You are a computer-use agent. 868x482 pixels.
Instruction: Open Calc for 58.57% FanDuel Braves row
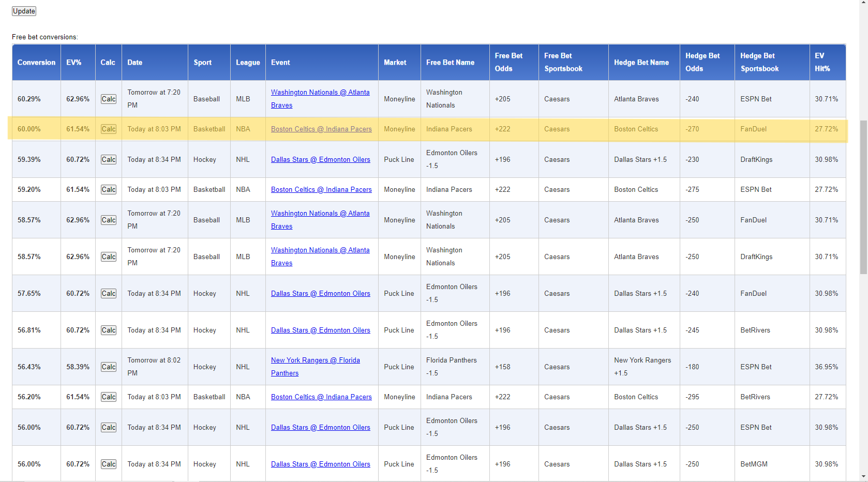(109, 220)
